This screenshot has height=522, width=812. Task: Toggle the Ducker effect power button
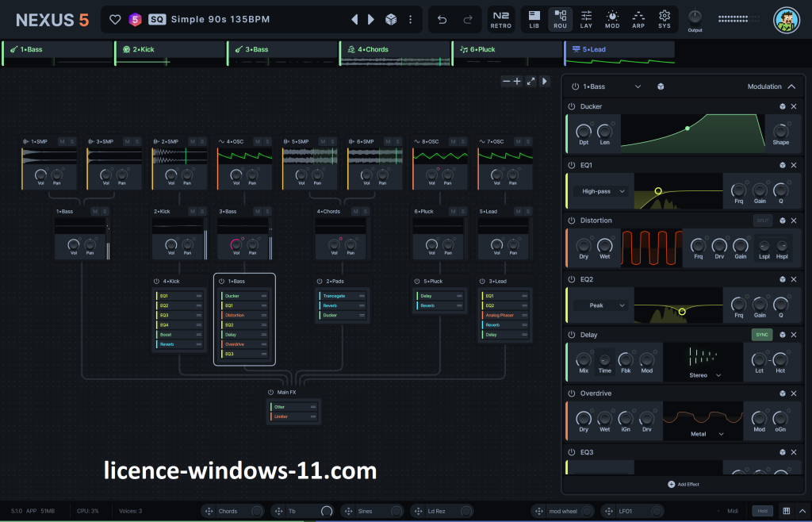572,106
